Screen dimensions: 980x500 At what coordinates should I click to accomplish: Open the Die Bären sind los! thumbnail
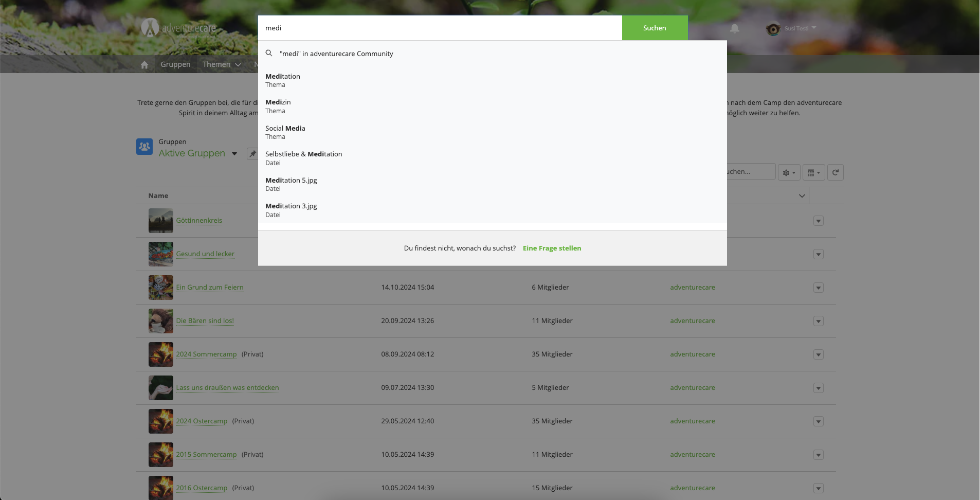click(161, 321)
